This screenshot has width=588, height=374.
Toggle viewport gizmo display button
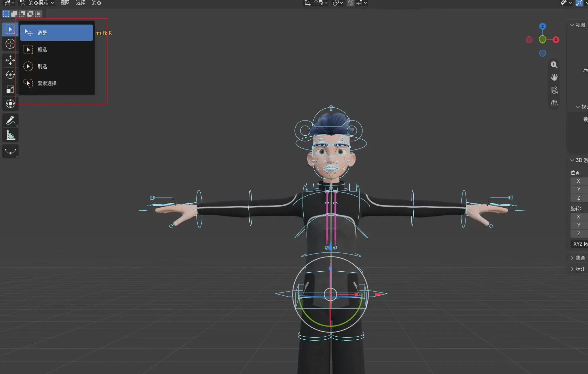(x=579, y=3)
